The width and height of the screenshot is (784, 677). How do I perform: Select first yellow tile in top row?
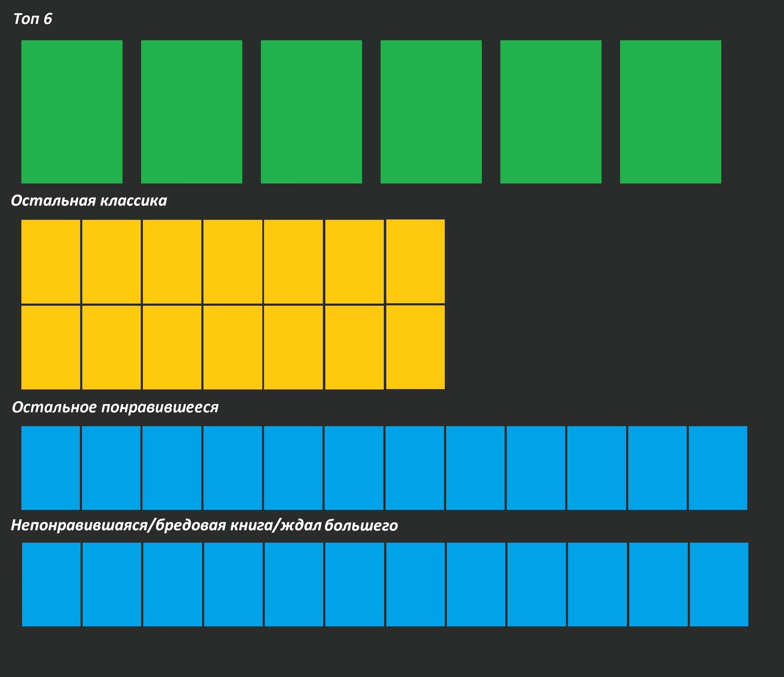[x=51, y=261]
